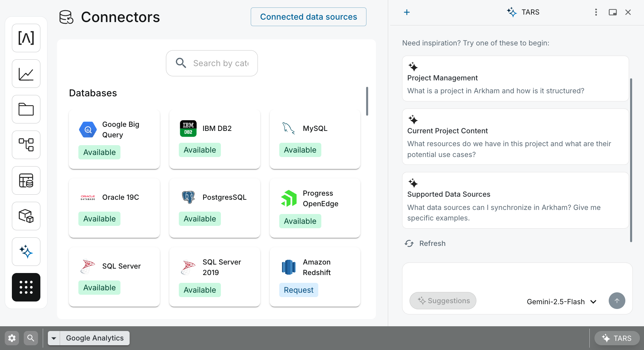Open the cube packages sidebar icon
Image resolution: width=644 pixels, height=350 pixels.
[26, 216]
